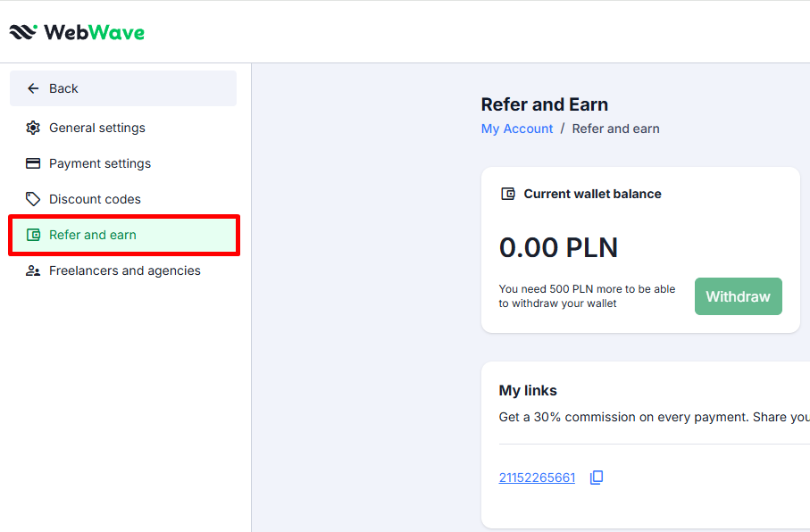Navigate to Discount codes
810x532 pixels.
point(95,199)
